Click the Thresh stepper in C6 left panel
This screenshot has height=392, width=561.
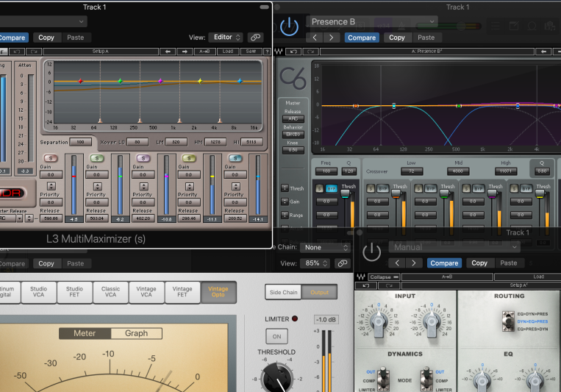click(285, 188)
